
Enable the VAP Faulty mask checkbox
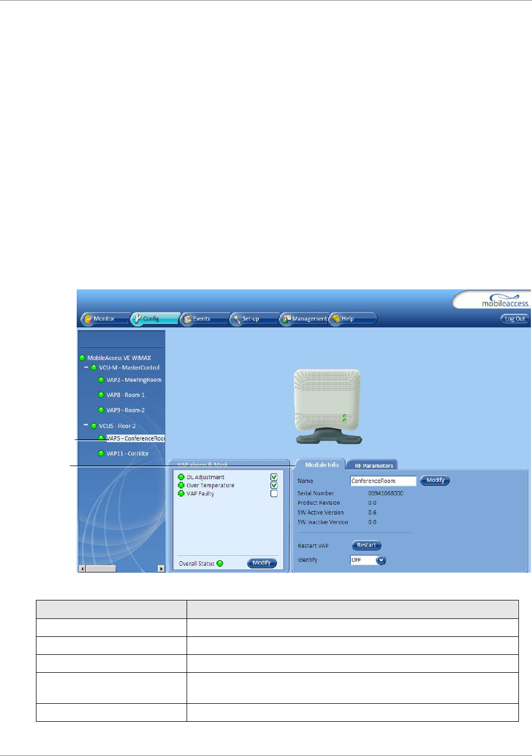point(274,494)
